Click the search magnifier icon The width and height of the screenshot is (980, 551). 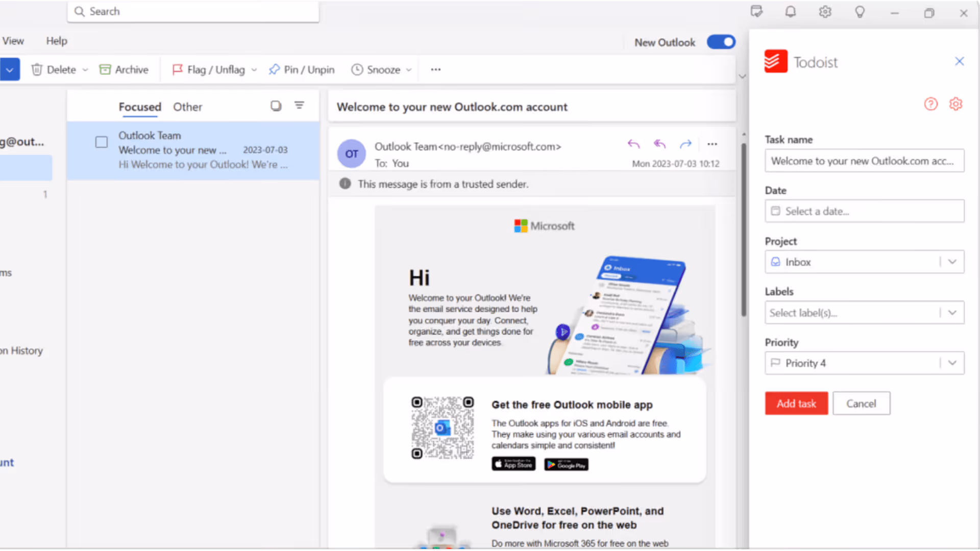pyautogui.click(x=79, y=11)
